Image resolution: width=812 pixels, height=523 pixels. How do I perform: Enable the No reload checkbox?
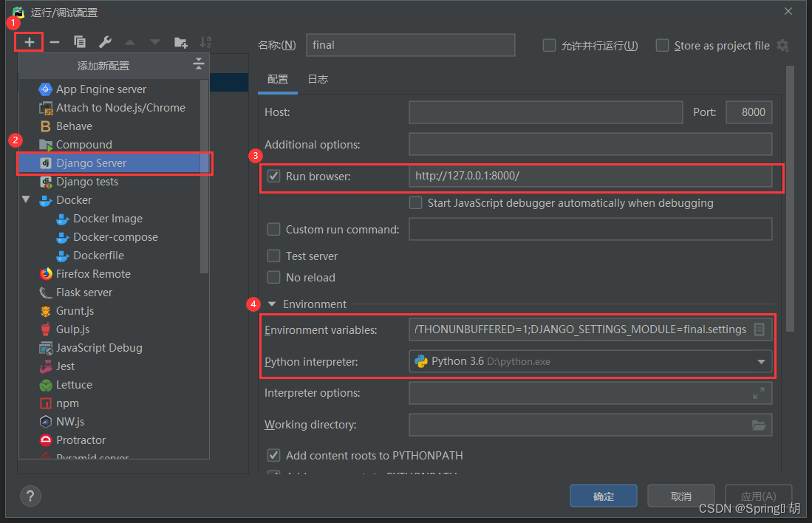click(273, 278)
